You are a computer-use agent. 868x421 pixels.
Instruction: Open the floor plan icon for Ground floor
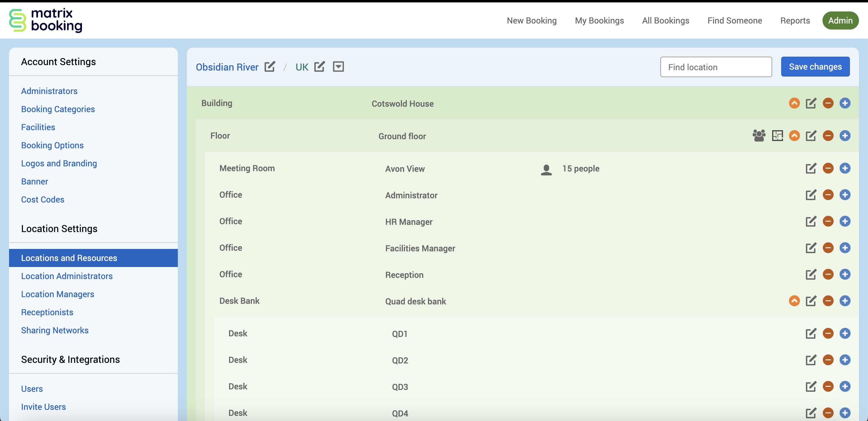coord(777,136)
